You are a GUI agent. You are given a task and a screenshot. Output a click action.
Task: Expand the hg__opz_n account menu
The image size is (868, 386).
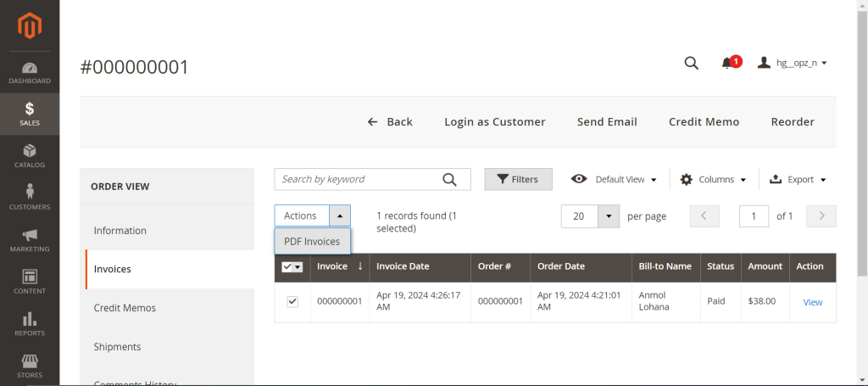tap(793, 63)
